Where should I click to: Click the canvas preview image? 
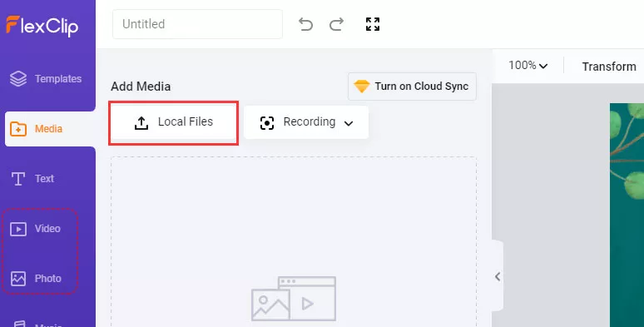coord(627,215)
